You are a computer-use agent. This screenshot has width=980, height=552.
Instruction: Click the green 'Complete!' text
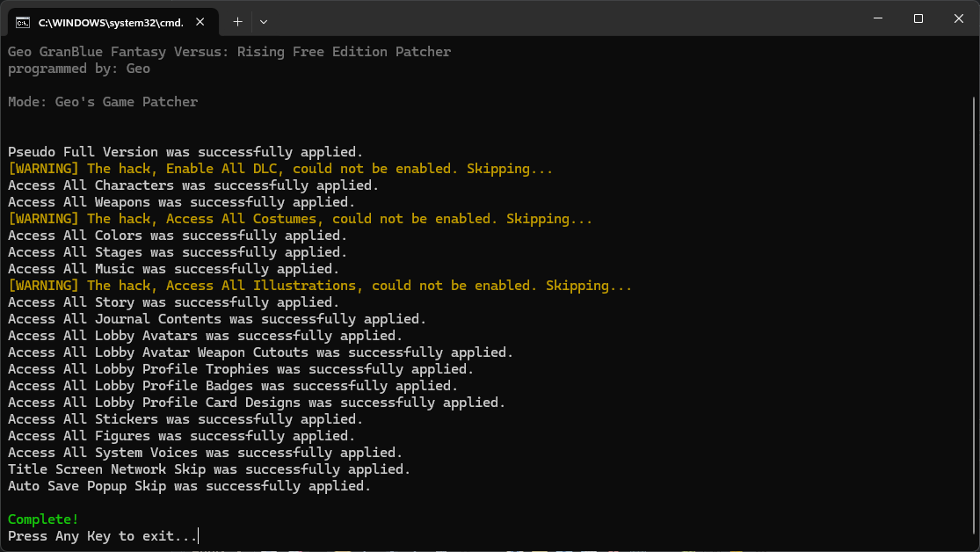[x=43, y=519]
